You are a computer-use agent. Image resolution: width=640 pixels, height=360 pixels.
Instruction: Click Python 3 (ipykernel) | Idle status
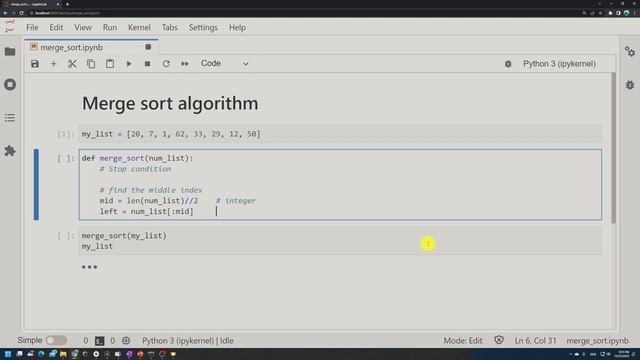[x=188, y=340]
